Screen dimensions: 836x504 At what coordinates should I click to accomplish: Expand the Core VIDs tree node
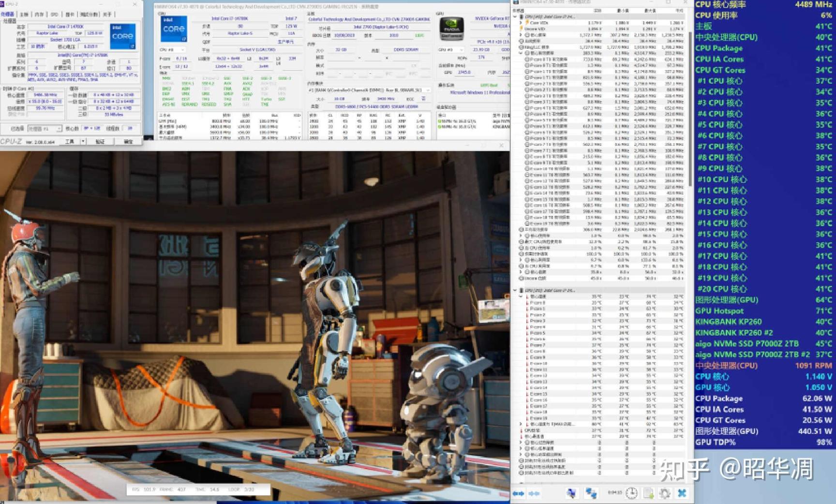click(x=521, y=23)
